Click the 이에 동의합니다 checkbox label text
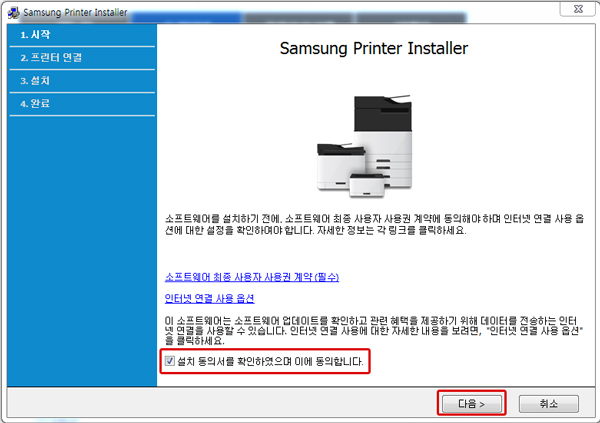Screen dimensions: 600x423 [x=271, y=361]
